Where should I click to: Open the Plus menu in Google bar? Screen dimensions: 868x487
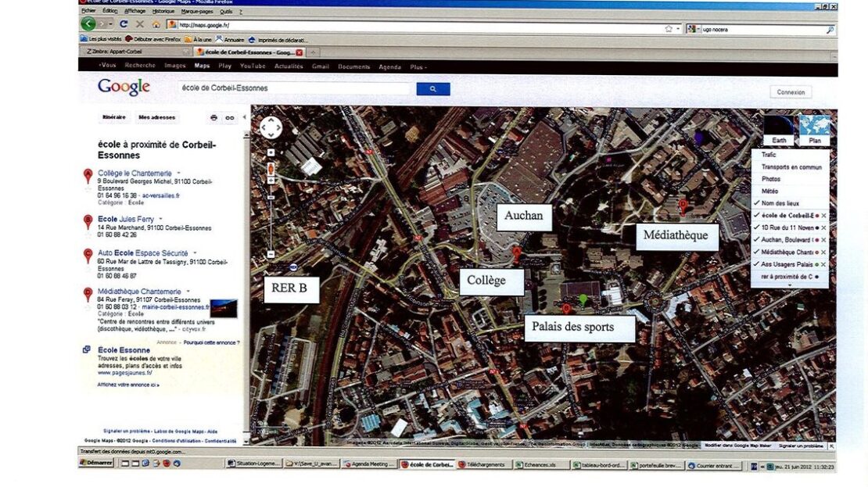pos(418,67)
